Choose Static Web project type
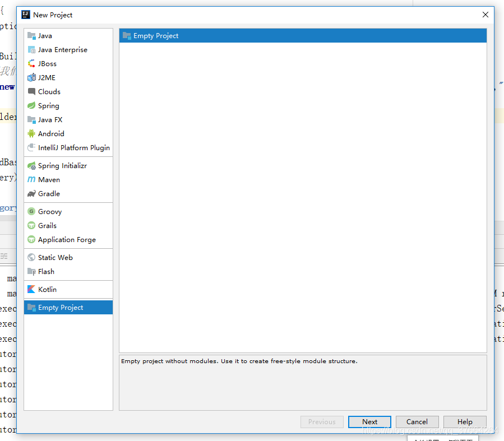504x441 pixels. pos(68,258)
